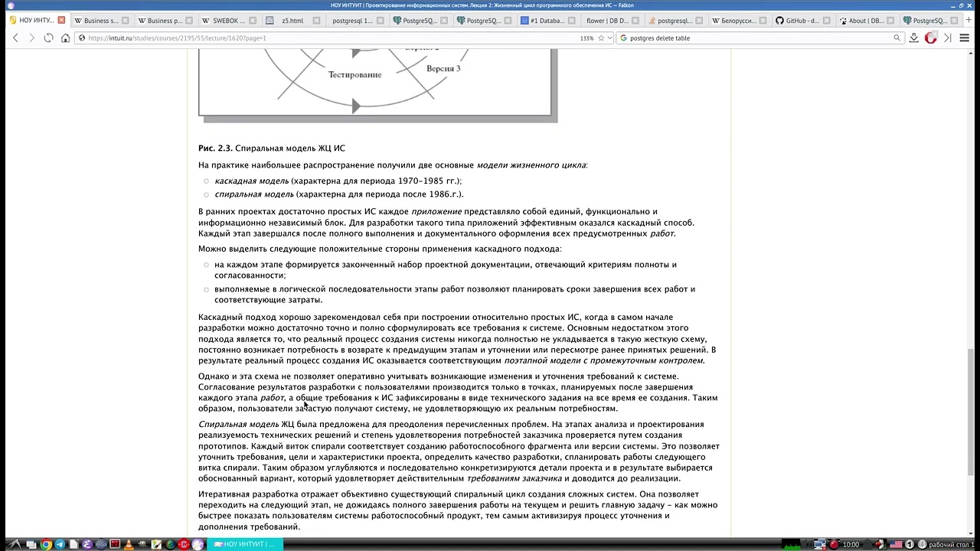Click 'поэтапной модели с промежуточным контролем' link
The height and width of the screenshot is (551, 980).
pos(603,360)
